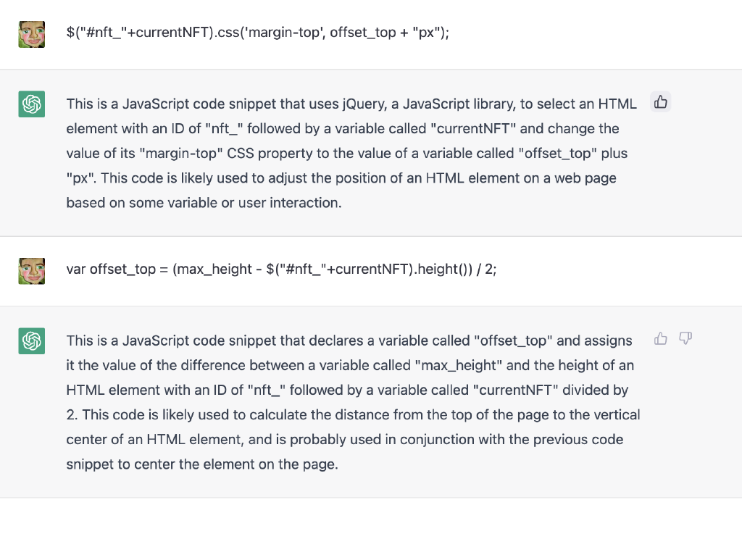Click "snippet to center the element on the page." line
Screen dimensions: 742x560
(202, 464)
